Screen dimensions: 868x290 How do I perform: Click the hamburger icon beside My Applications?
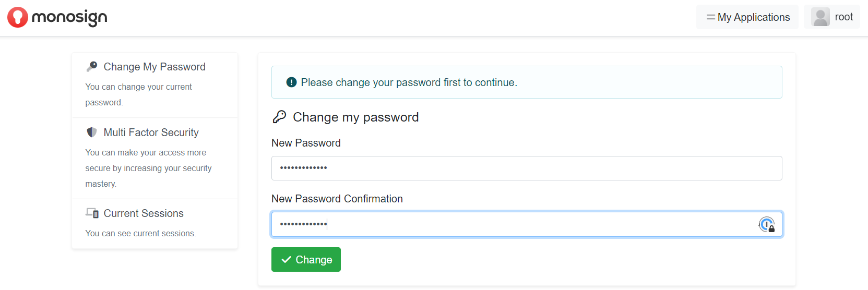[710, 17]
